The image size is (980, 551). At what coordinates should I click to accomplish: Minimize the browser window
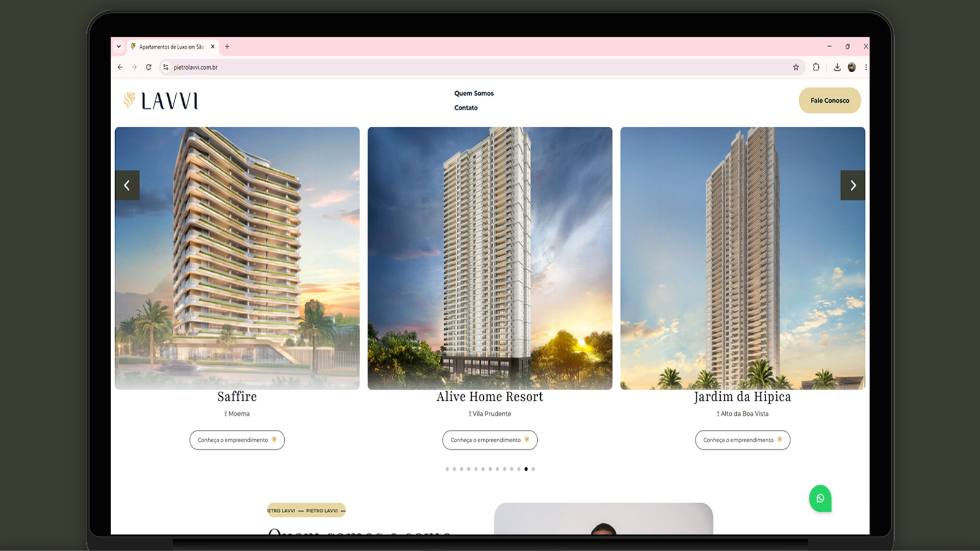tap(829, 47)
